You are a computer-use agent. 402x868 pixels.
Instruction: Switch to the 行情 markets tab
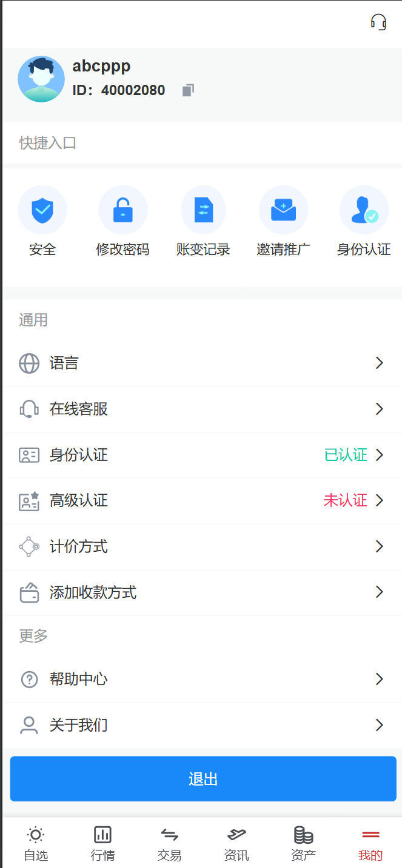click(x=102, y=842)
